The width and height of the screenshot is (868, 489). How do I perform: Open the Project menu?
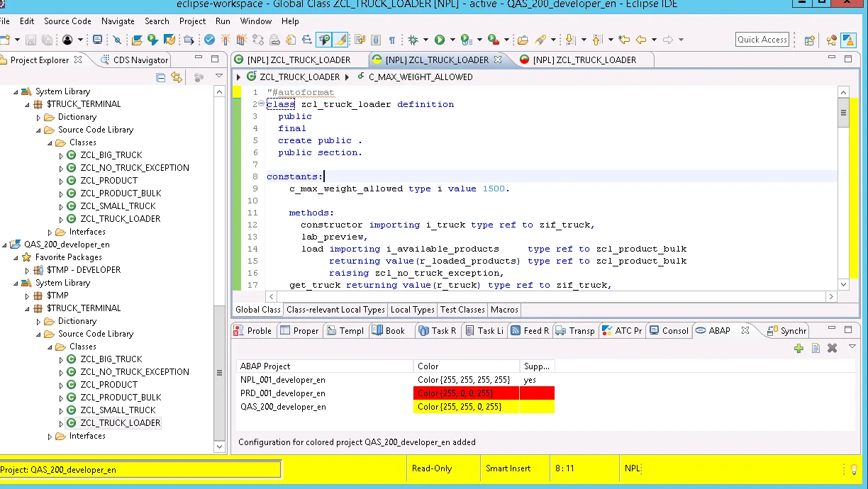click(x=192, y=21)
